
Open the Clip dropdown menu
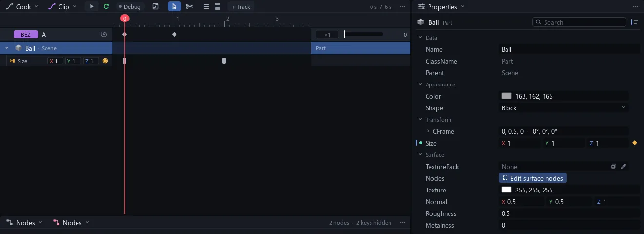(x=62, y=7)
